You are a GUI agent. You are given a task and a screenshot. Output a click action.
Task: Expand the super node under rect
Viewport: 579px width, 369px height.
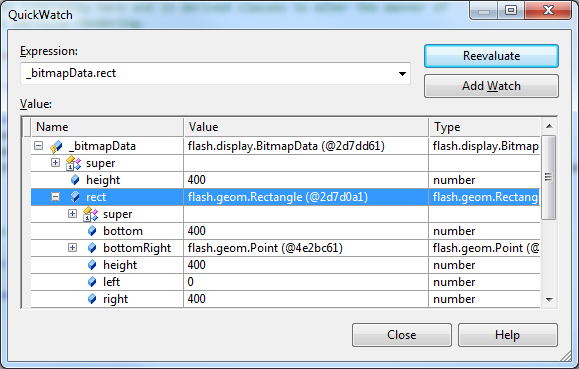[x=72, y=213]
